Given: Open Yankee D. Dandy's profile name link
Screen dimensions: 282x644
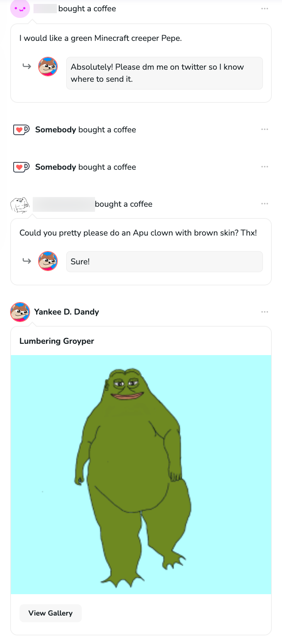Looking at the screenshot, I should [x=66, y=311].
